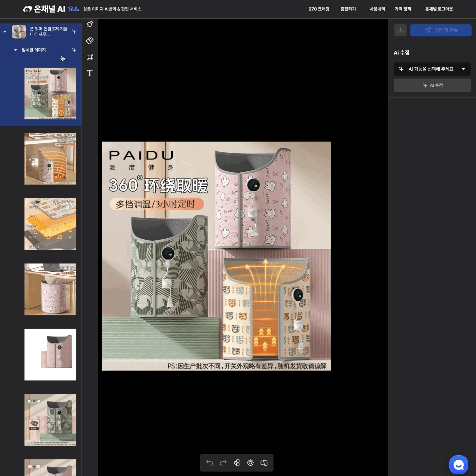Image resolution: width=476 pixels, height=476 pixels.
Task: Click 온채널 로그아웃 to log out
Action: tap(439, 9)
